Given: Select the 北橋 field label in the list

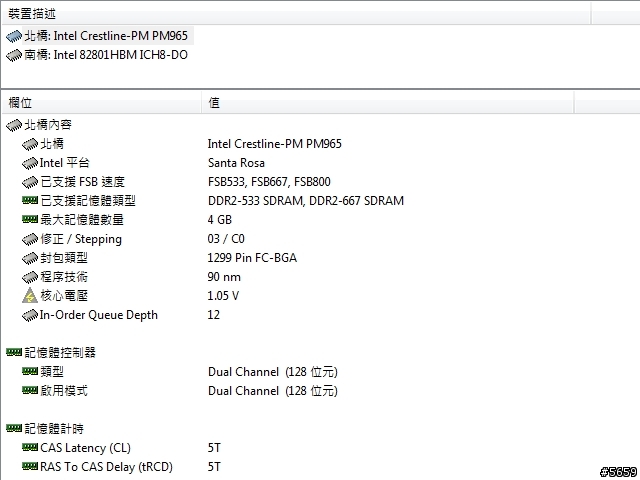Looking at the screenshot, I should coord(52,144).
